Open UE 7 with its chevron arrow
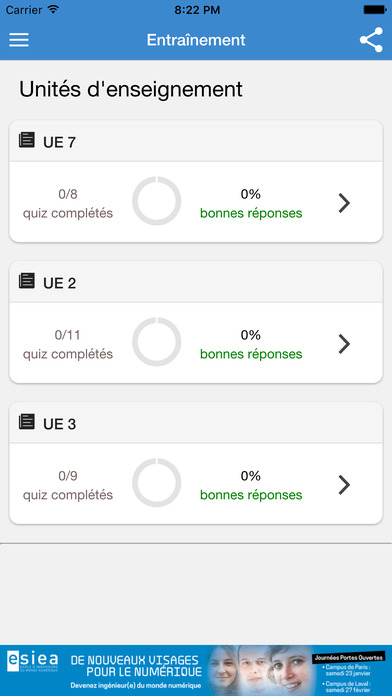The height and width of the screenshot is (696, 392). coord(344,203)
